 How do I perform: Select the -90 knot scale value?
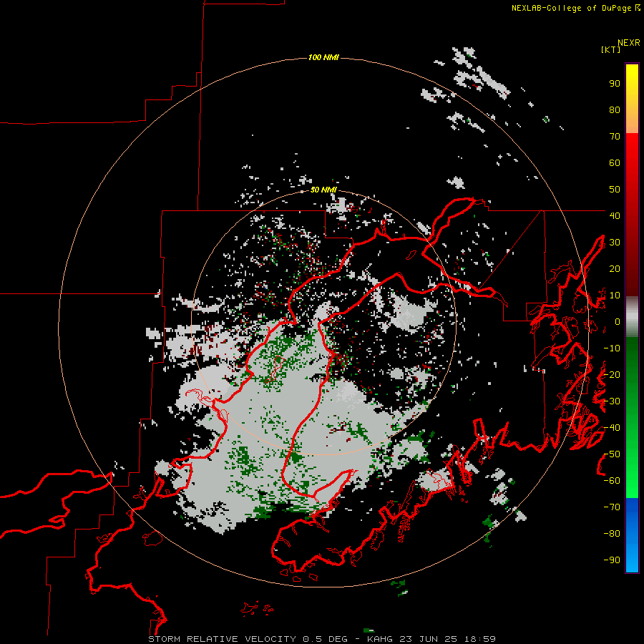(612, 560)
